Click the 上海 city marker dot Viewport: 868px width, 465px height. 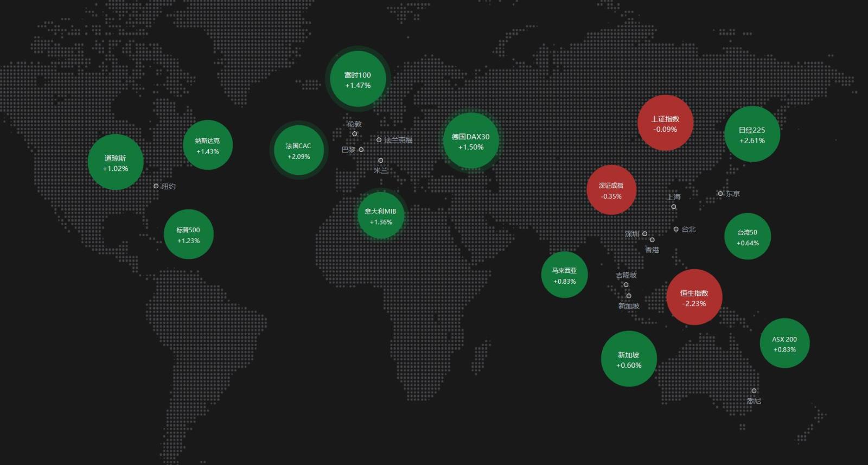click(674, 207)
